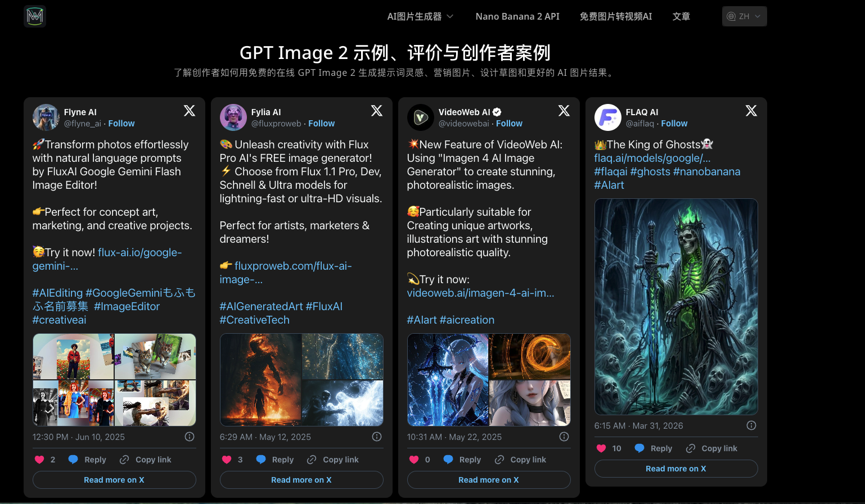This screenshot has height=504, width=865.
Task: Like the Flyne AI post heart
Action: pos(39,460)
